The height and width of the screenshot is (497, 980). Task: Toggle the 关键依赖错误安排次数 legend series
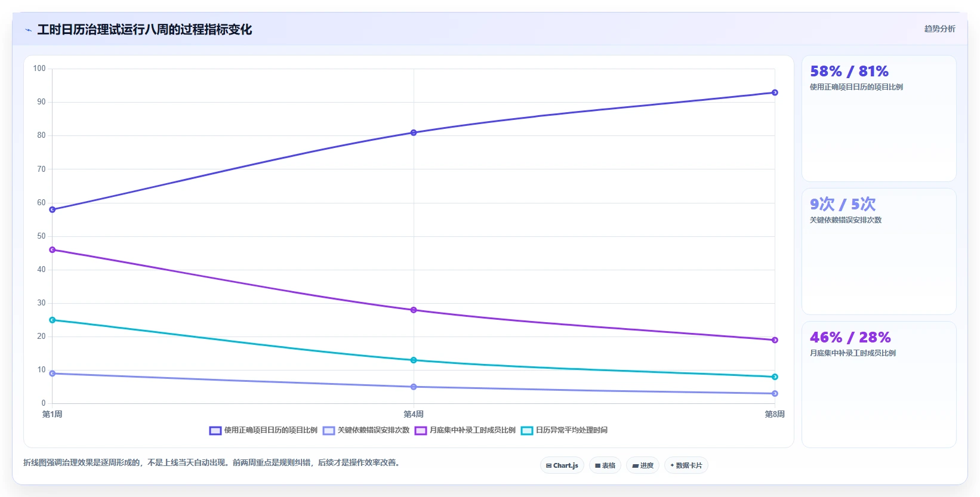tap(366, 430)
